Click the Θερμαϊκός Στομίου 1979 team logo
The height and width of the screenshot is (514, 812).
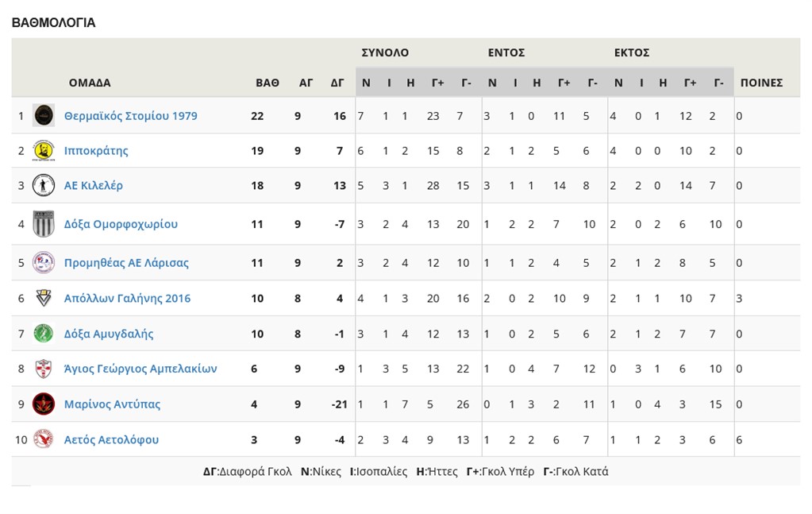tap(44, 115)
